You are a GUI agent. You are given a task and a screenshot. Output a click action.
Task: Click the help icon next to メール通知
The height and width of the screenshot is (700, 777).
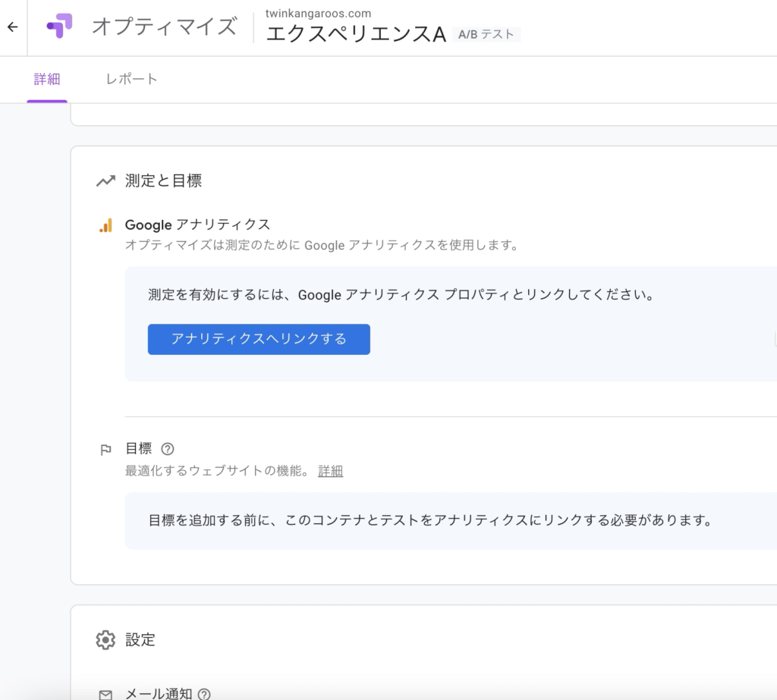(x=204, y=695)
